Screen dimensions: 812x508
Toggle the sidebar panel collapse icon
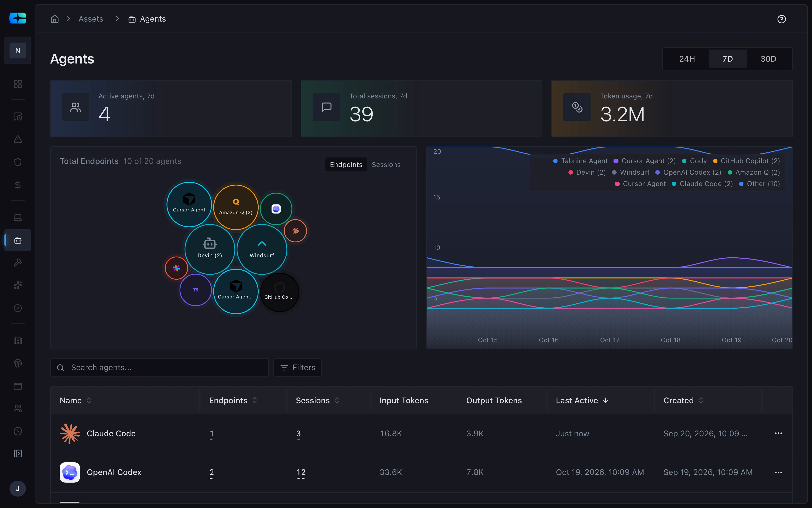pos(18,454)
